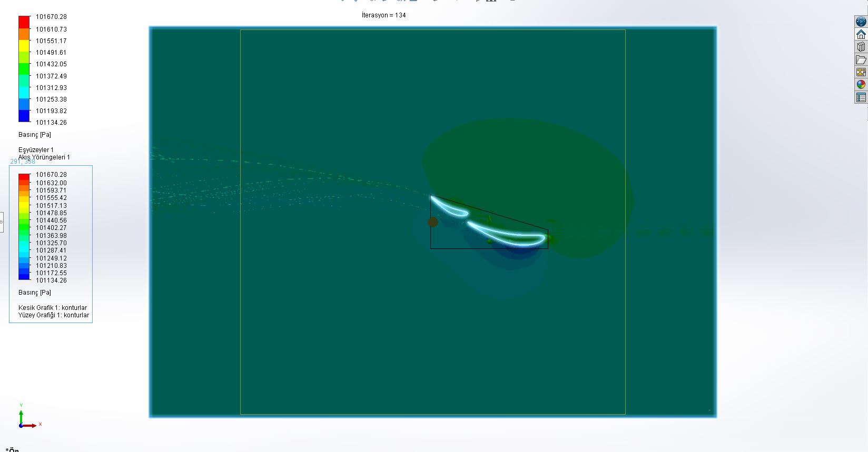Click the red swatch on top legend

24,22
